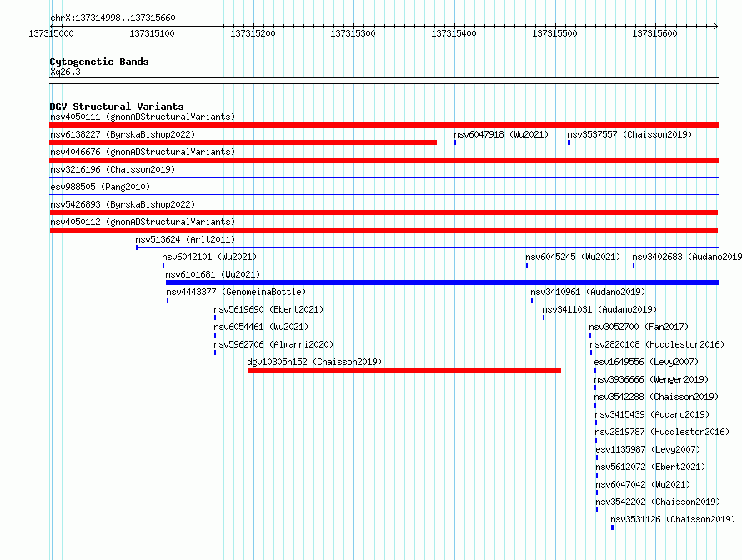Click red bar under nsv4046676
The image size is (742, 560).
(384, 160)
